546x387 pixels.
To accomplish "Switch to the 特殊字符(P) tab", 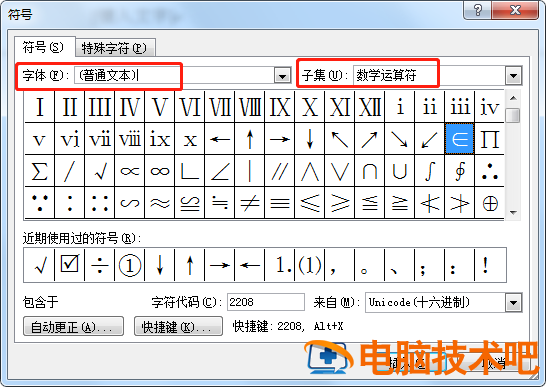I will pos(115,48).
